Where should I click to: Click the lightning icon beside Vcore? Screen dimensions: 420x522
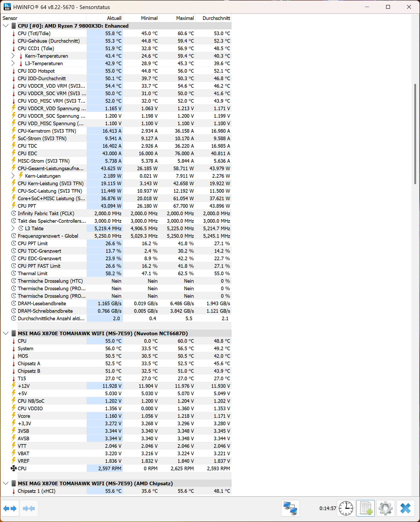(x=14, y=416)
